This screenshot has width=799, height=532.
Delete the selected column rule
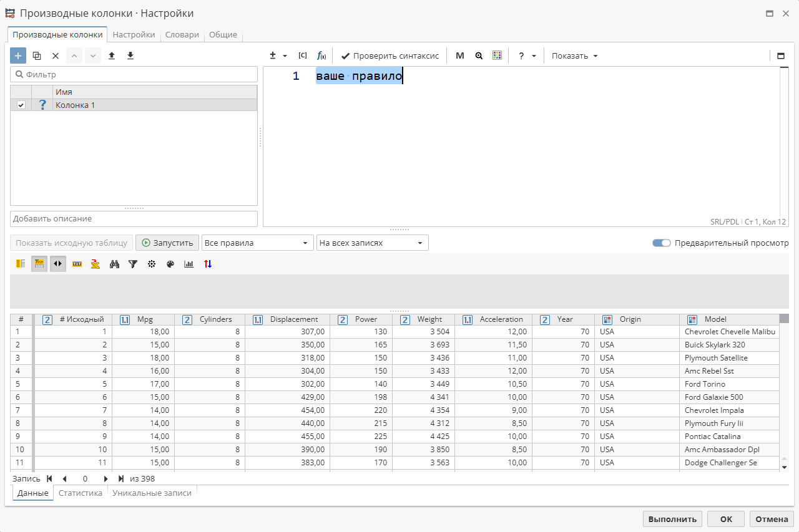pyautogui.click(x=55, y=56)
